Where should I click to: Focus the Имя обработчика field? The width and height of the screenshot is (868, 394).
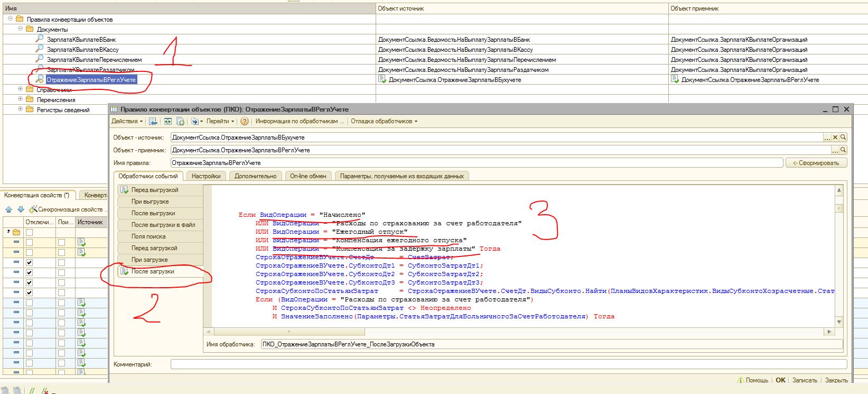552,344
